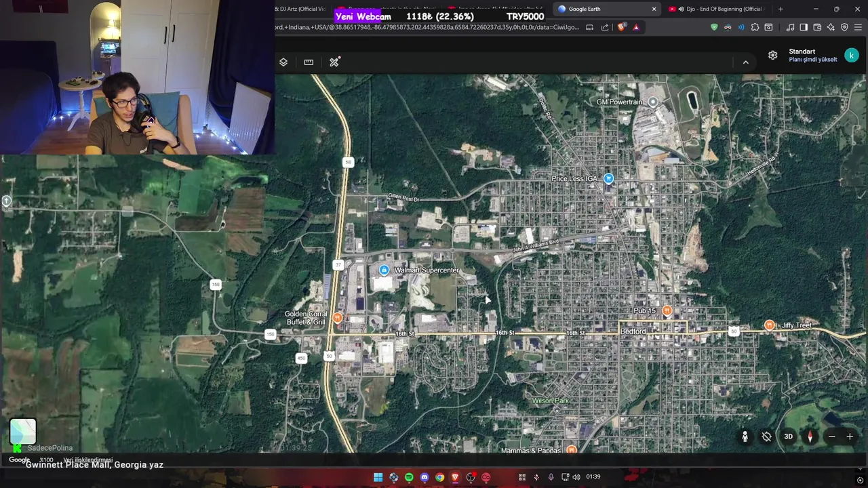Open the extensions puzzle piece menu
The image size is (868, 488).
[755, 27]
